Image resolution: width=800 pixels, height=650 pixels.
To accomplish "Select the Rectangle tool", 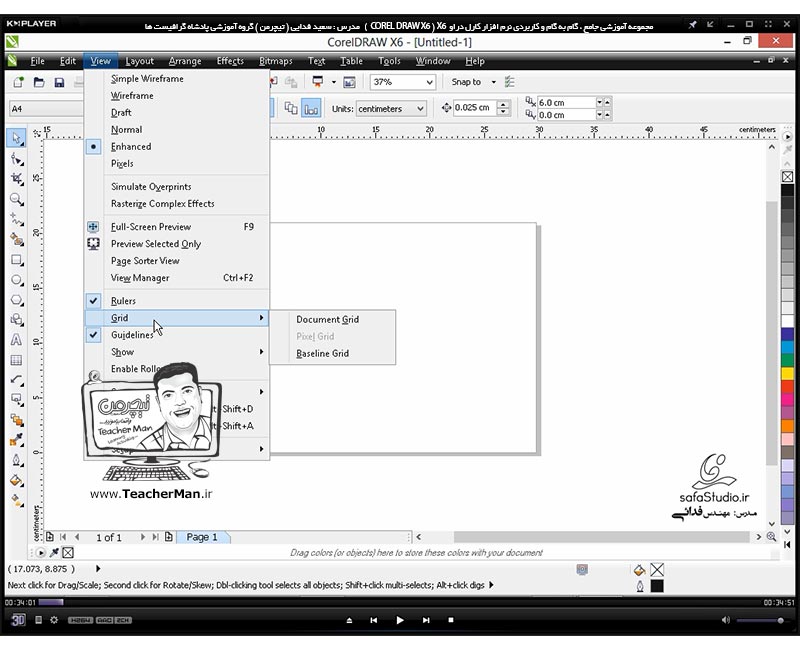I will pos(16,260).
